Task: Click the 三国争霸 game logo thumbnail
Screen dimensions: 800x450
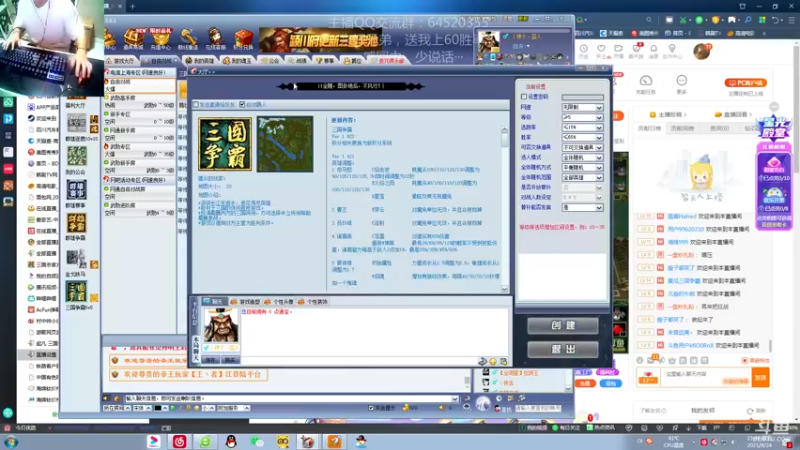Action: click(225, 144)
